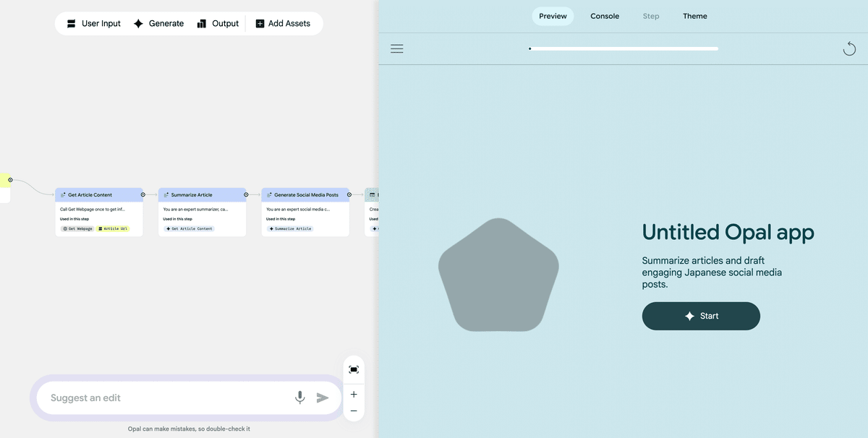Activate the microphone icon for voice input
The width and height of the screenshot is (868, 438).
point(299,397)
